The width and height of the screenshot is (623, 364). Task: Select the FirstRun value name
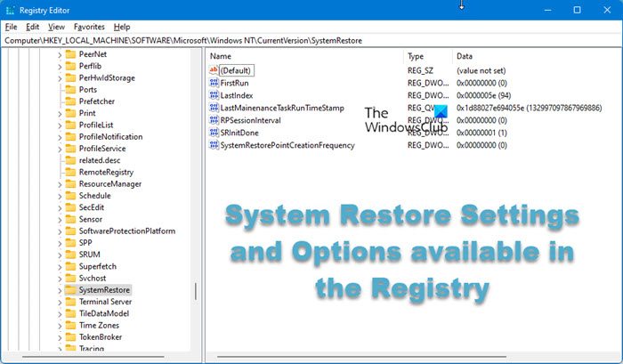click(x=234, y=83)
